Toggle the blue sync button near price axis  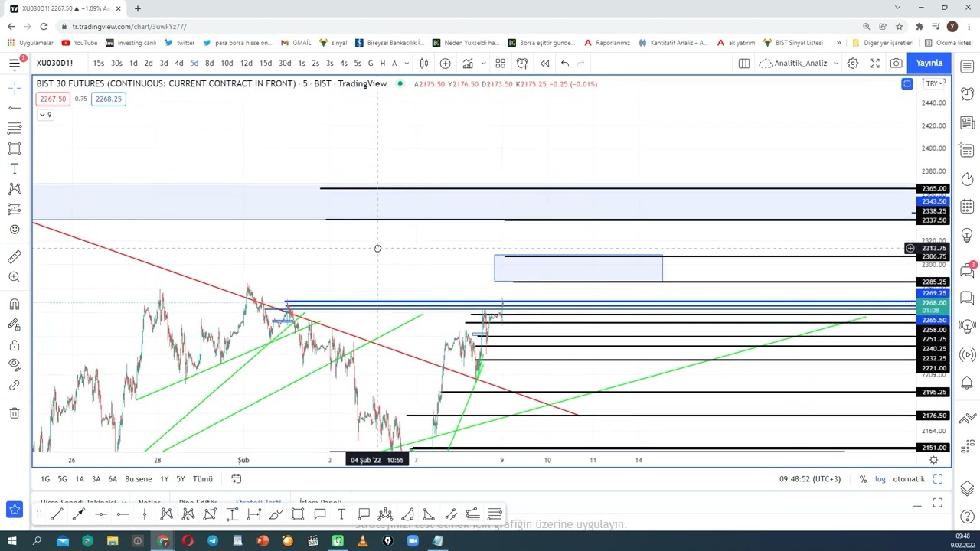tap(907, 83)
